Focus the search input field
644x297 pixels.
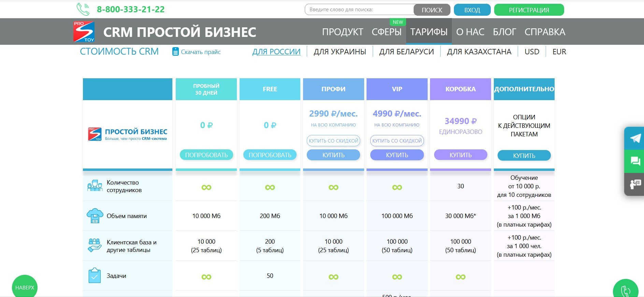358,10
